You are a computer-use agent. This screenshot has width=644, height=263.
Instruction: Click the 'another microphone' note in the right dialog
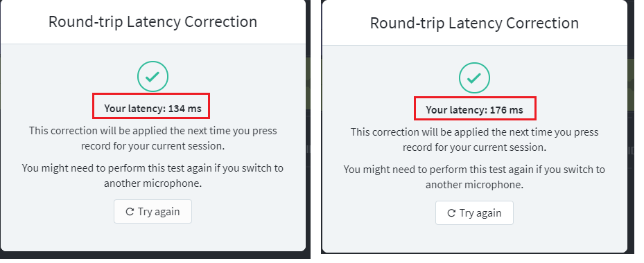(x=474, y=177)
